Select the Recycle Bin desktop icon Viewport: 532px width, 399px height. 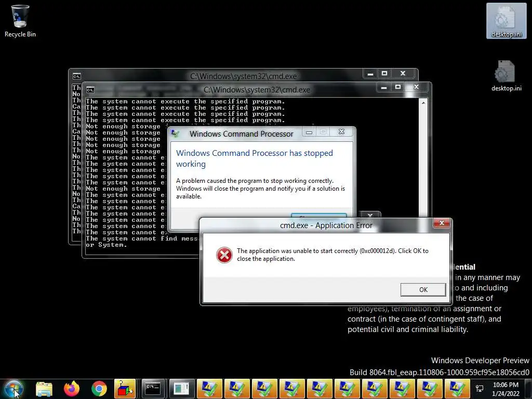pos(20,21)
